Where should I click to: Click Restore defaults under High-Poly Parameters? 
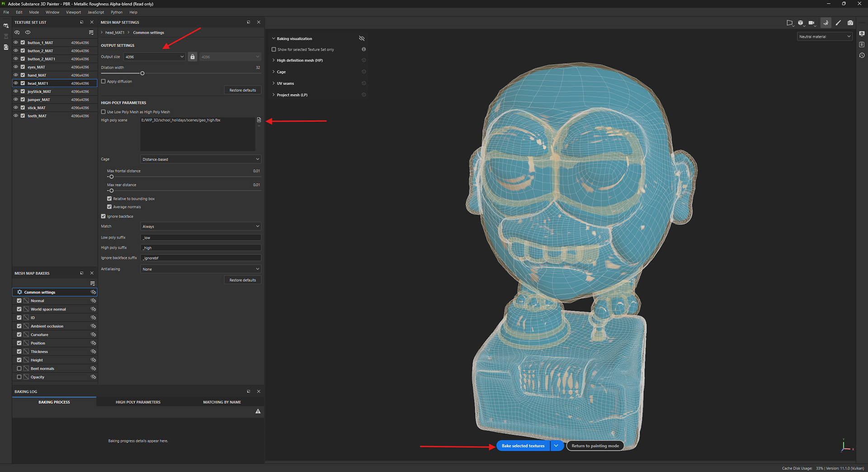[x=243, y=280]
